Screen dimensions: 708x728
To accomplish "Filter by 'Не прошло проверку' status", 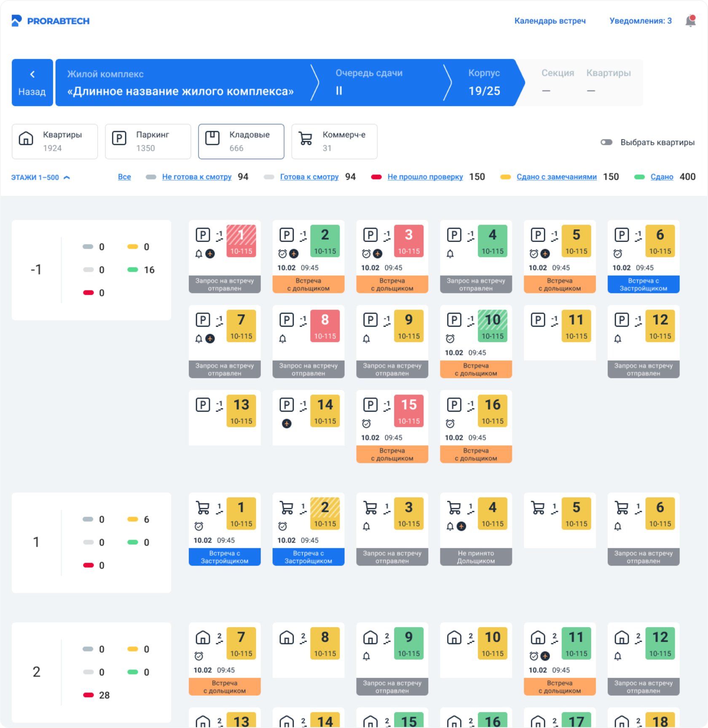I will pos(425,177).
